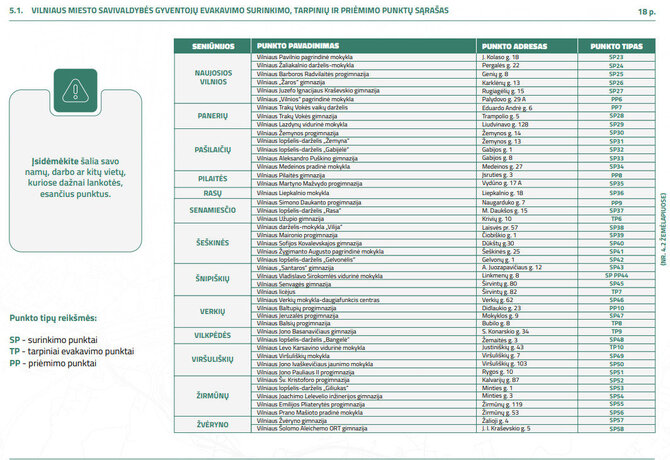Image resolution: width=670 pixels, height=460 pixels.
Task: Click the legend line 'TP - tarpiniai evakavimo punktai'
Action: point(72,352)
